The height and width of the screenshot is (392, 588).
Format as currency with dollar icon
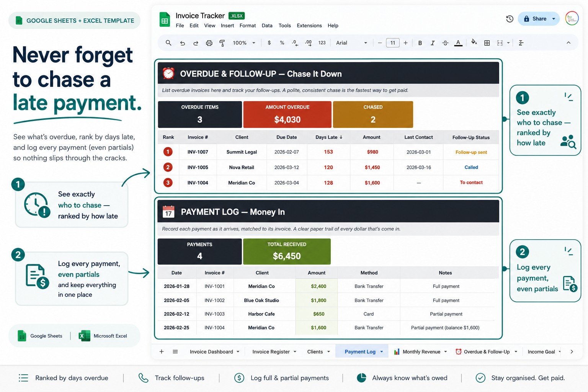tap(269, 43)
